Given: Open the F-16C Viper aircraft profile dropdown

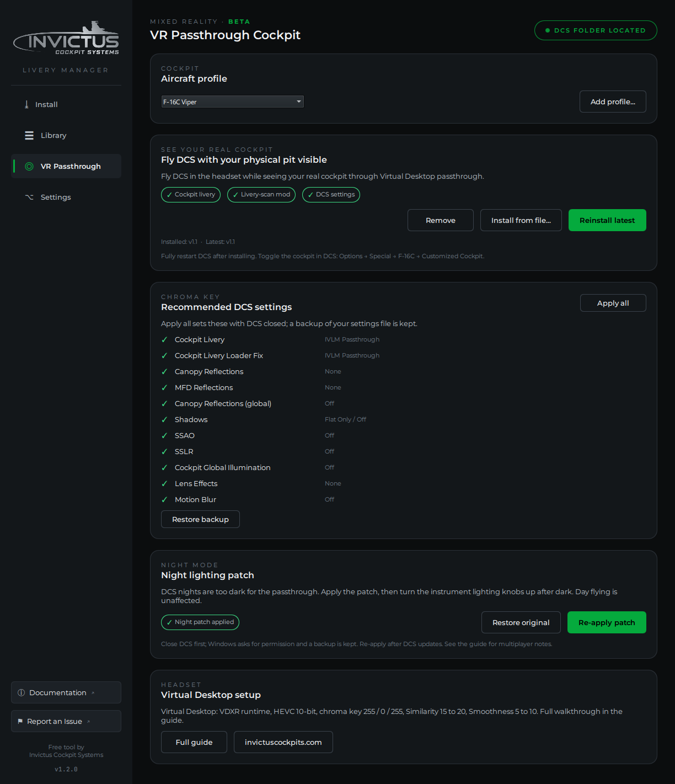Looking at the screenshot, I should pos(232,102).
